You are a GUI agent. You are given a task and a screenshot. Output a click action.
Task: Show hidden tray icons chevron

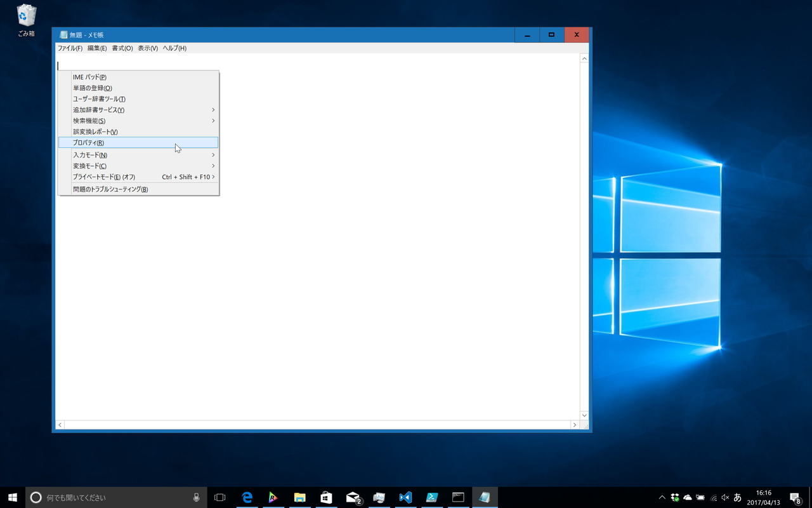[662, 497]
